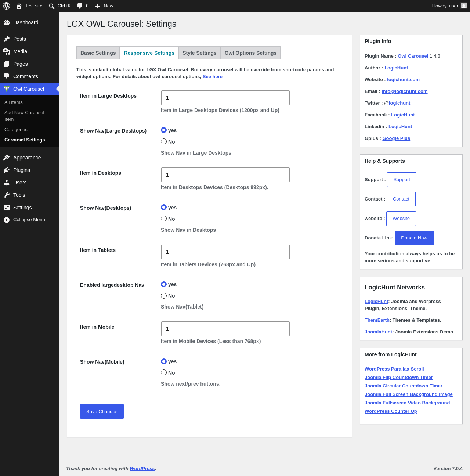
Task: Open the ThemEarth link
Action: 377,320
